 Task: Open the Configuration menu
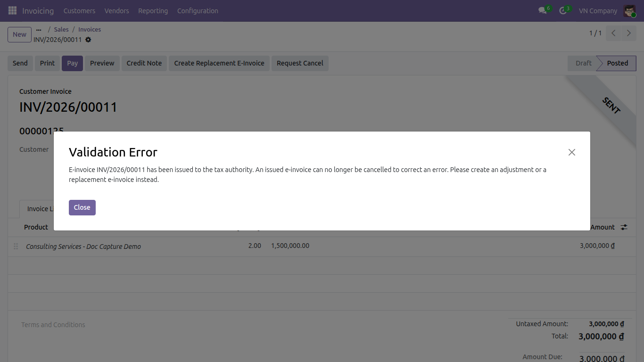pos(198,10)
